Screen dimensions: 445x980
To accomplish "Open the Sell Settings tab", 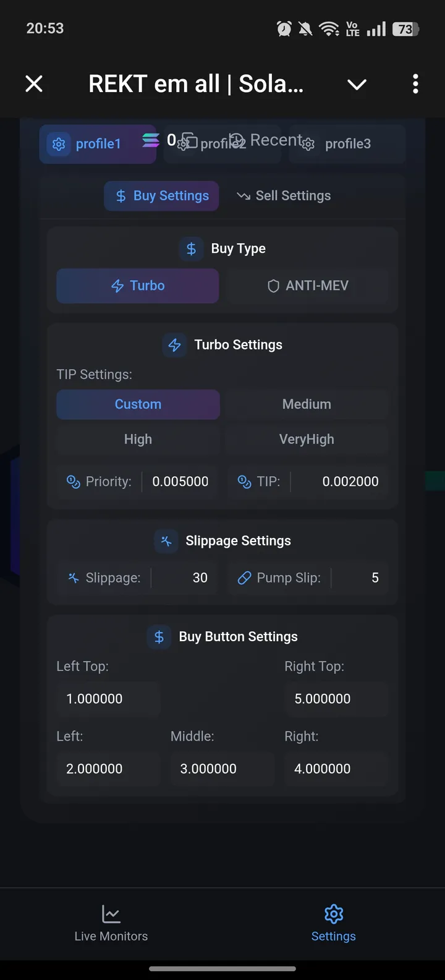I will (284, 196).
